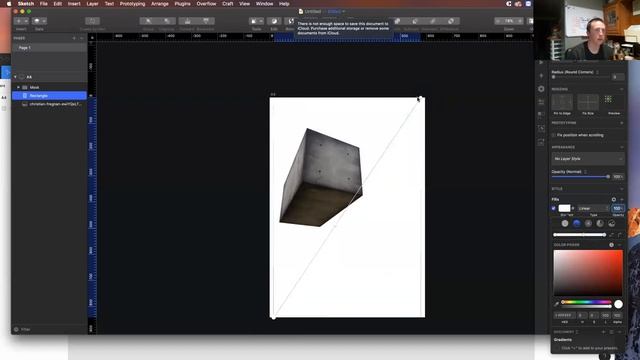Click the Ungroup toolbar icon
The height and width of the screenshot is (360, 640).
click(167, 21)
